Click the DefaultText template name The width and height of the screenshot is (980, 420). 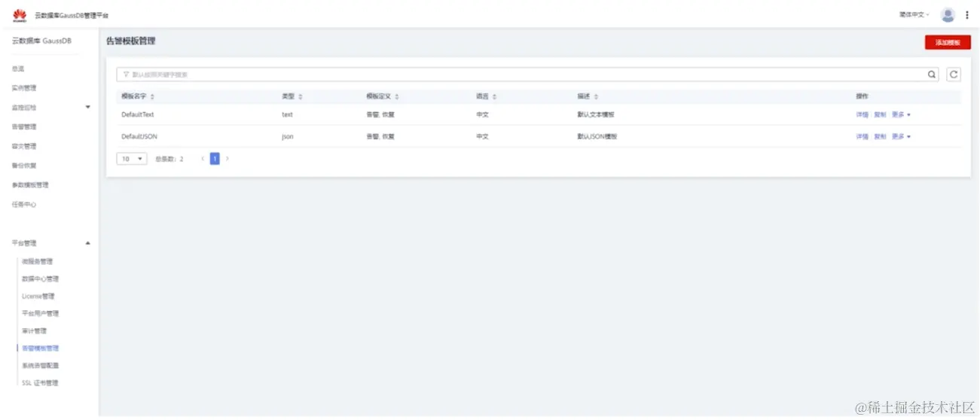(x=138, y=114)
